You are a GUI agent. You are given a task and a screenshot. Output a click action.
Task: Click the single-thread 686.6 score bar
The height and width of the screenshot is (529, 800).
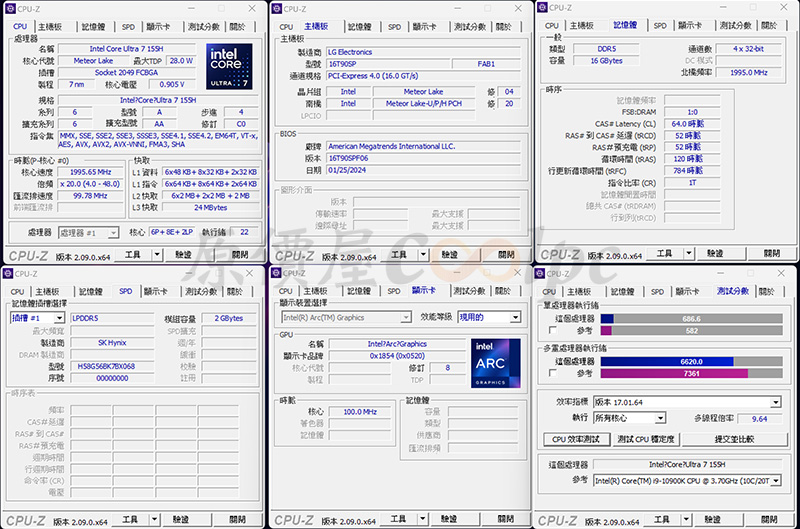691,318
